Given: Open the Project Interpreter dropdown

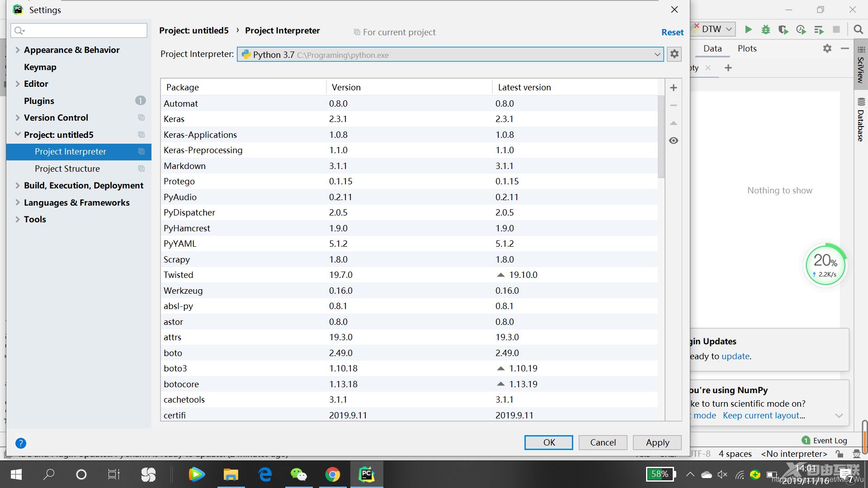Looking at the screenshot, I should click(x=450, y=55).
